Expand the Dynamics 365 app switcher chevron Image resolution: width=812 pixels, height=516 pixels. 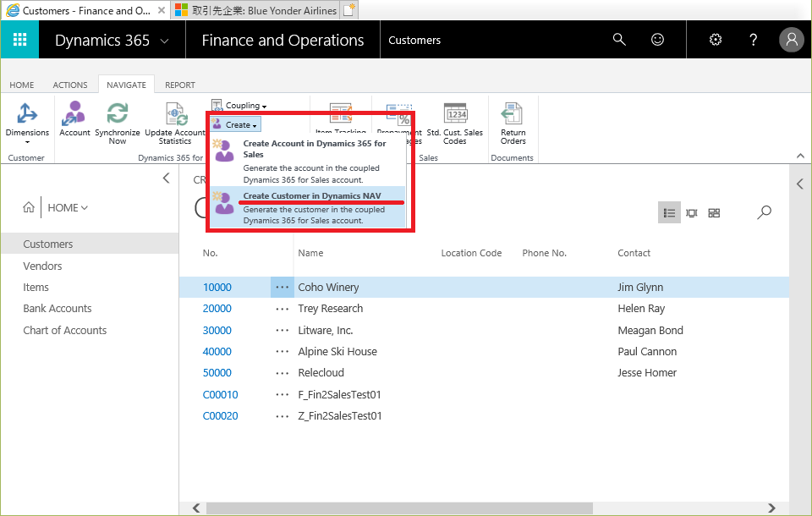tap(165, 41)
